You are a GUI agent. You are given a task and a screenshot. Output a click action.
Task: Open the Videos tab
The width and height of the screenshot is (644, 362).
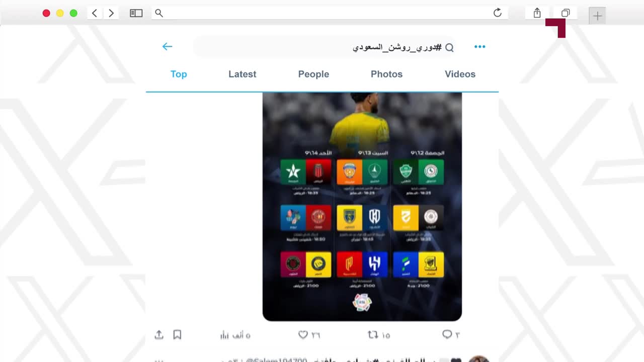click(x=460, y=74)
